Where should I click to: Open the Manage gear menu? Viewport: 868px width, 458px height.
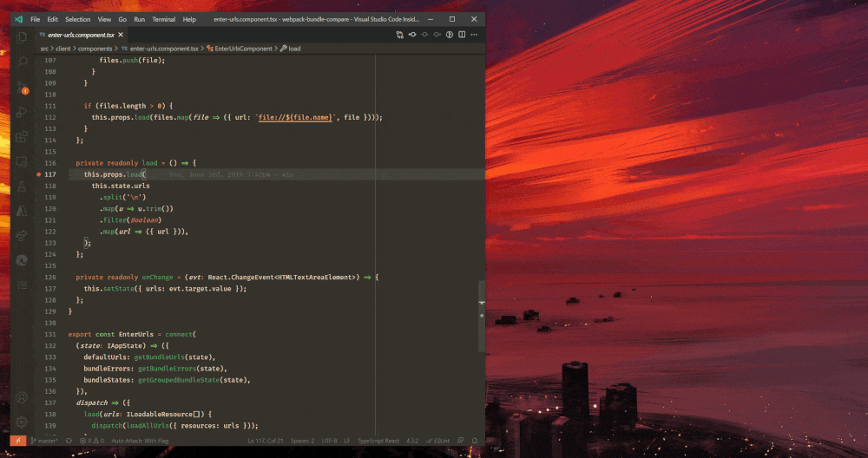22,422
